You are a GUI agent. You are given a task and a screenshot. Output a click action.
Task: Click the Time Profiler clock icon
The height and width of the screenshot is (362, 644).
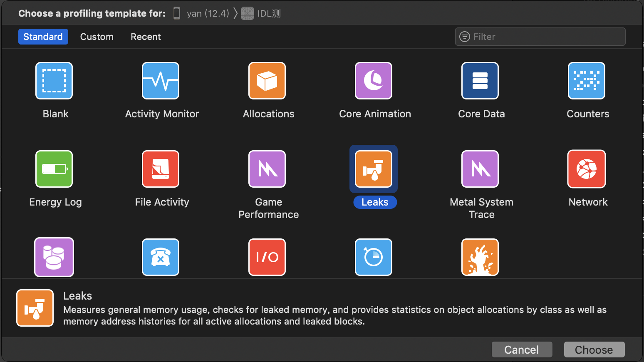point(374,257)
